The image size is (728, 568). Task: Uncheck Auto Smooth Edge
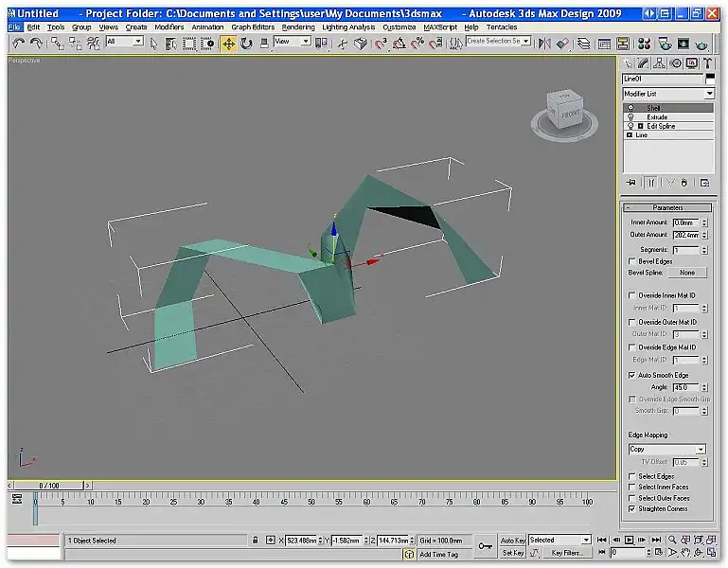coord(632,375)
